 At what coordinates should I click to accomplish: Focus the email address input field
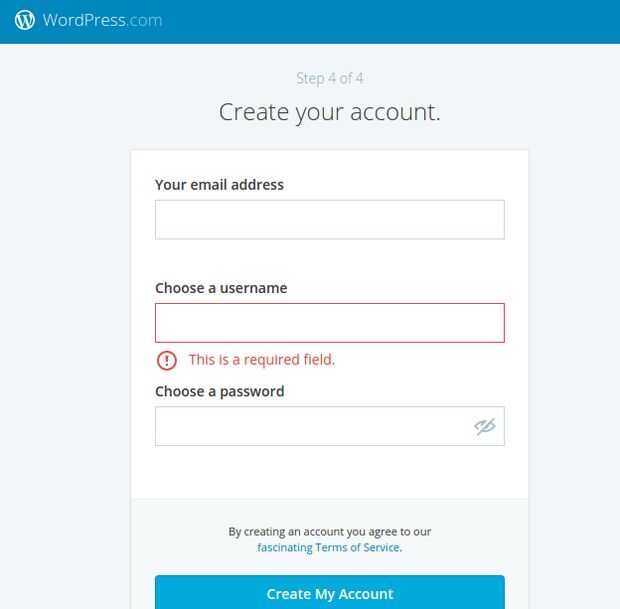click(329, 219)
